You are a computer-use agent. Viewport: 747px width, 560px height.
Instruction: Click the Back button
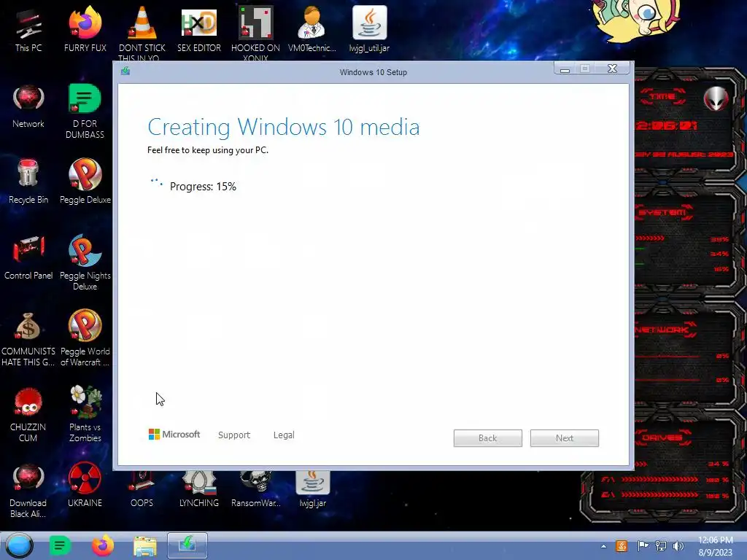(488, 438)
